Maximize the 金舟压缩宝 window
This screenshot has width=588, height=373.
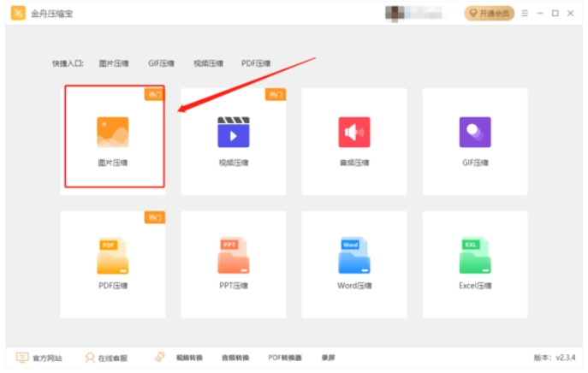coord(555,13)
